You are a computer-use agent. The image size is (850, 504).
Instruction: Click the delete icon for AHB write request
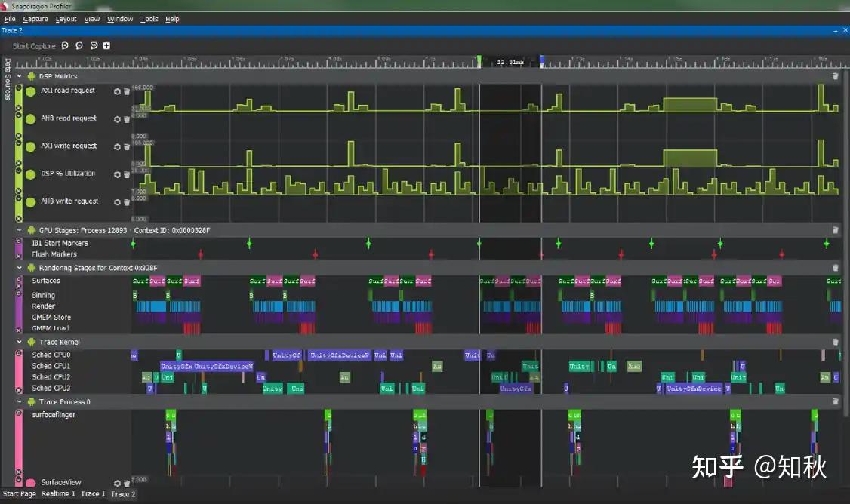tap(126, 201)
